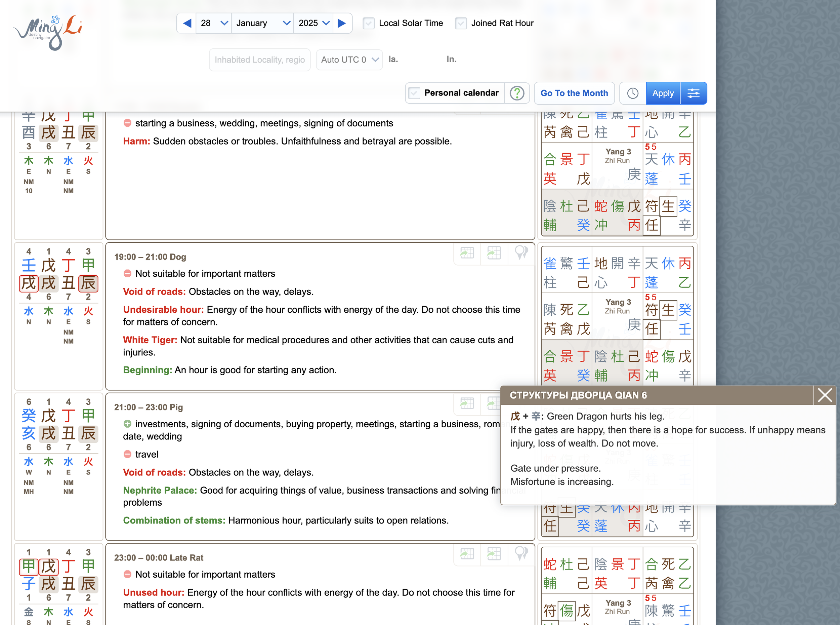Open the clock icon next to Apply
840x625 pixels.
[632, 93]
